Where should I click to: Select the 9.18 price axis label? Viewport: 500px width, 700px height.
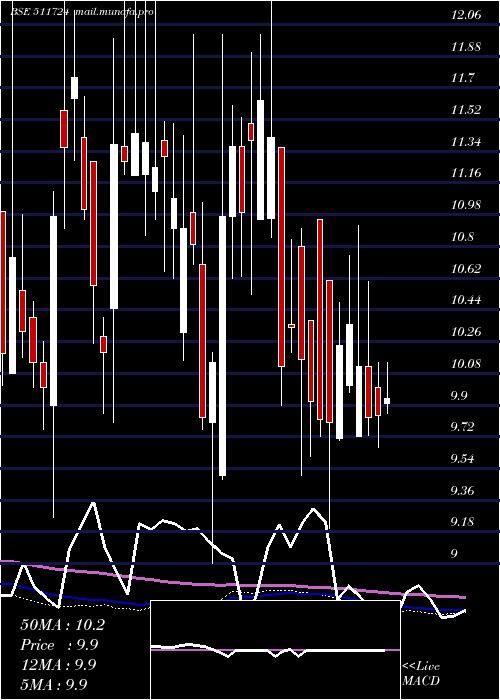click(462, 522)
